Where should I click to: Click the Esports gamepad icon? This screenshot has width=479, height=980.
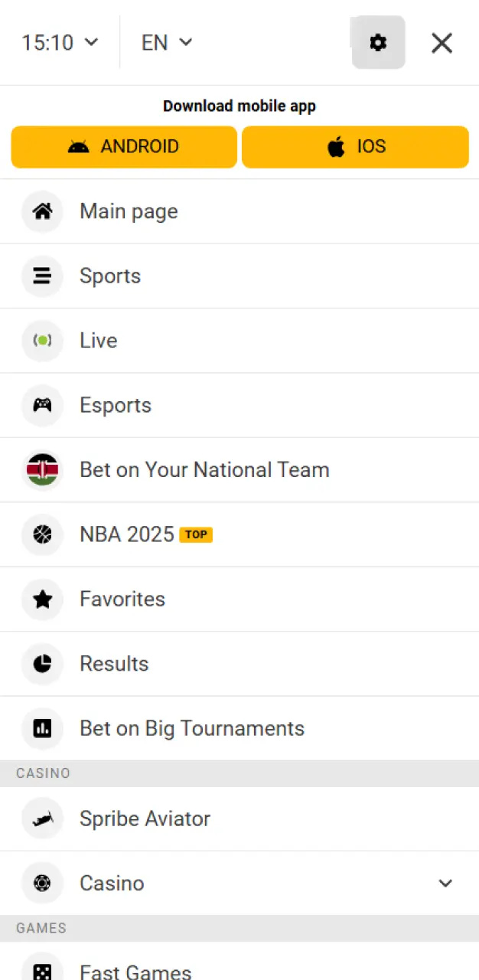tap(42, 405)
